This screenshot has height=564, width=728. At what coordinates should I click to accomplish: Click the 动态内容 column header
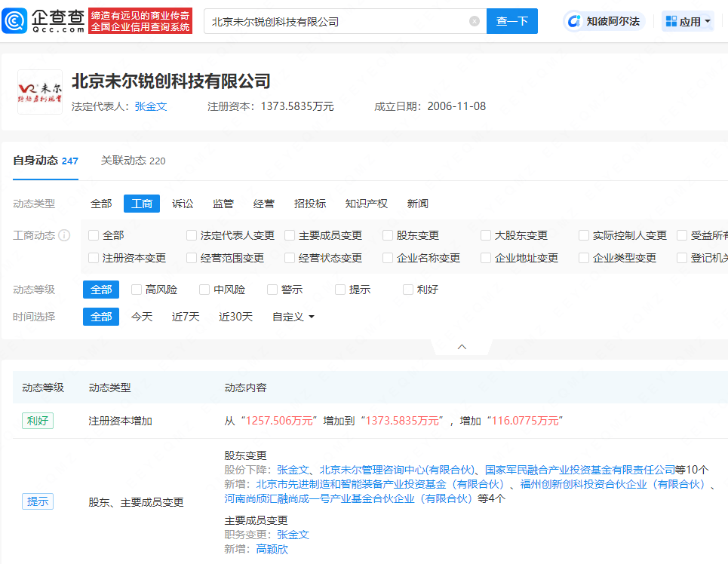[246, 388]
